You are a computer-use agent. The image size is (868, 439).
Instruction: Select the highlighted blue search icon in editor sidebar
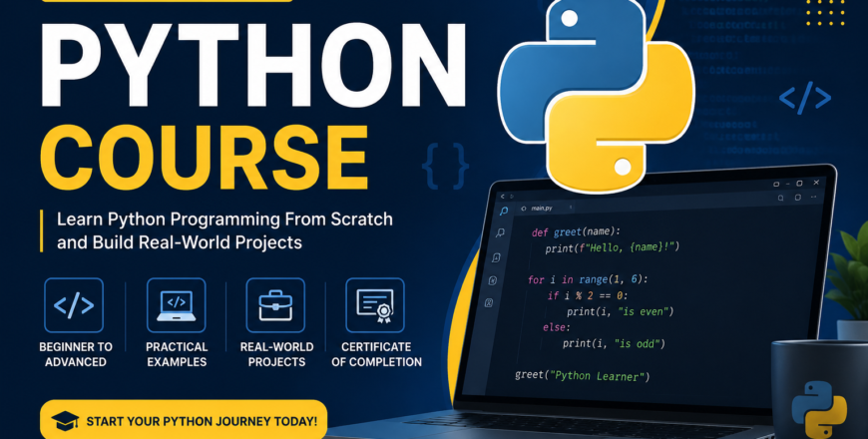504,211
